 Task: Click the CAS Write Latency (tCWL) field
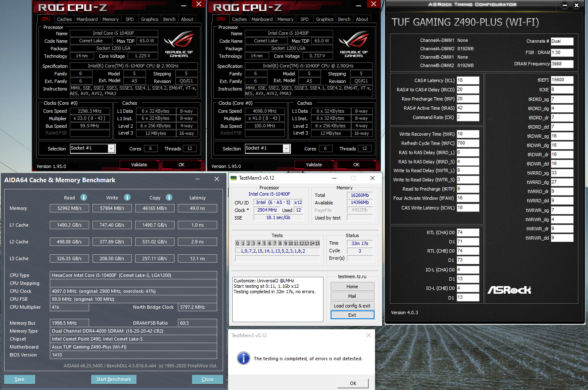(x=468, y=208)
